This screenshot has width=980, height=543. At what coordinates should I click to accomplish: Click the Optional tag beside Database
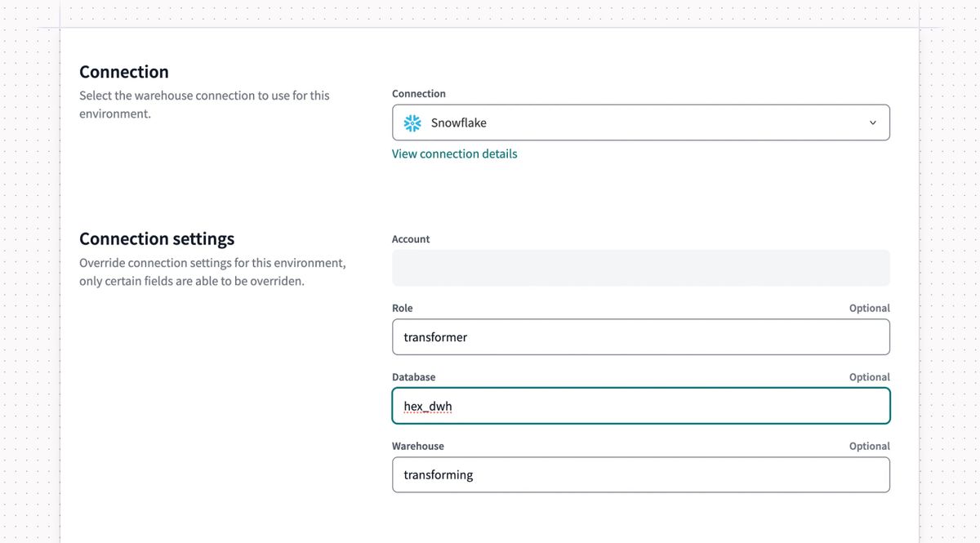869,377
